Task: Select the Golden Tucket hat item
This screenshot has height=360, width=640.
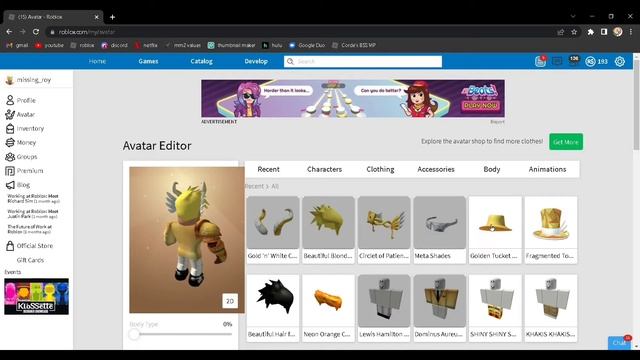Action: 495,230
